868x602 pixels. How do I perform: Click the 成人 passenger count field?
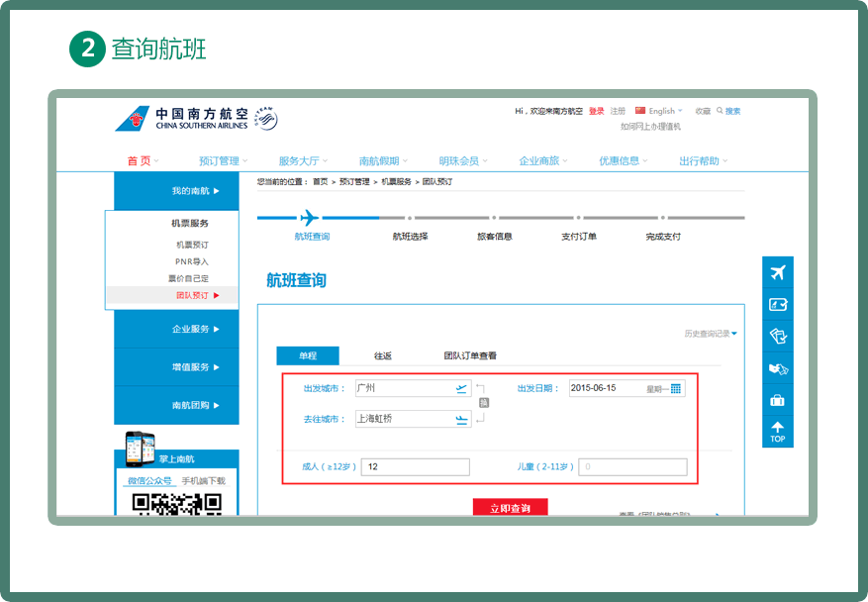[x=416, y=466]
